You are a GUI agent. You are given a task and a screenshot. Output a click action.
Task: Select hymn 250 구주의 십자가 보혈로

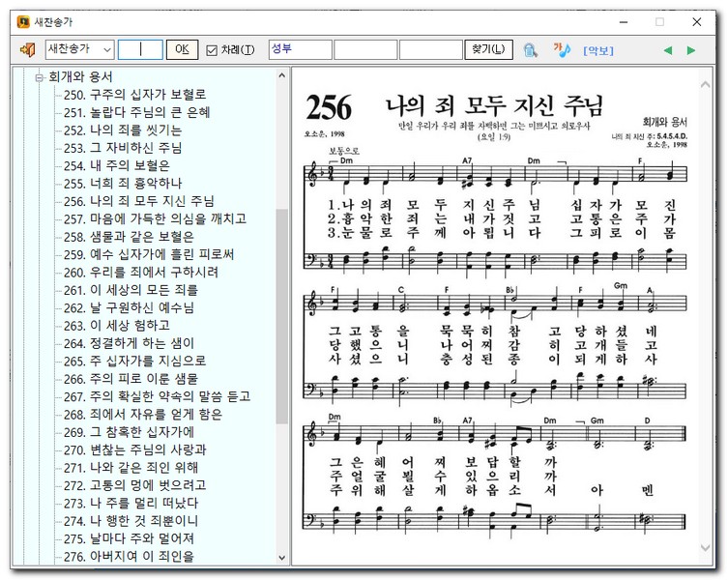click(134, 95)
